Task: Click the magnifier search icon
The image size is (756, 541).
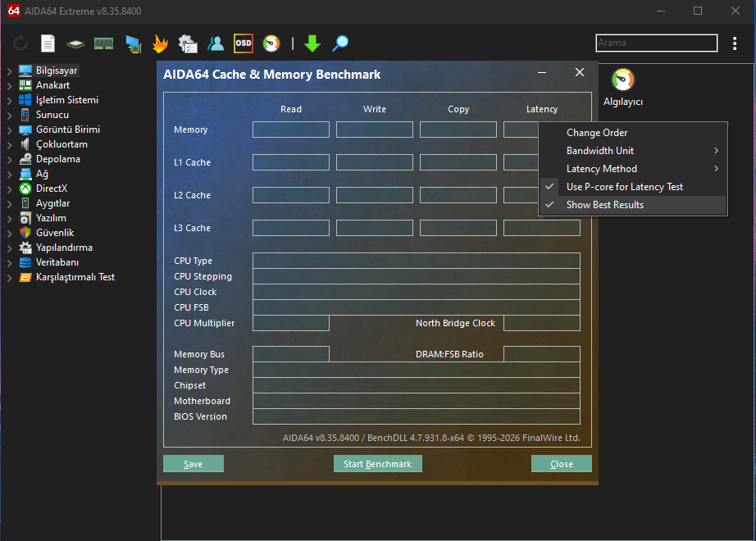Action: [x=340, y=43]
